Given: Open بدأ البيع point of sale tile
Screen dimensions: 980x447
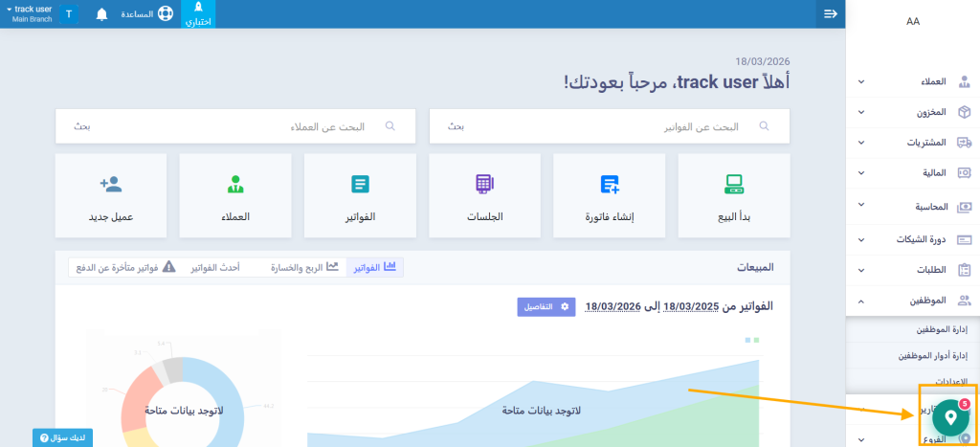Looking at the screenshot, I should 734,195.
